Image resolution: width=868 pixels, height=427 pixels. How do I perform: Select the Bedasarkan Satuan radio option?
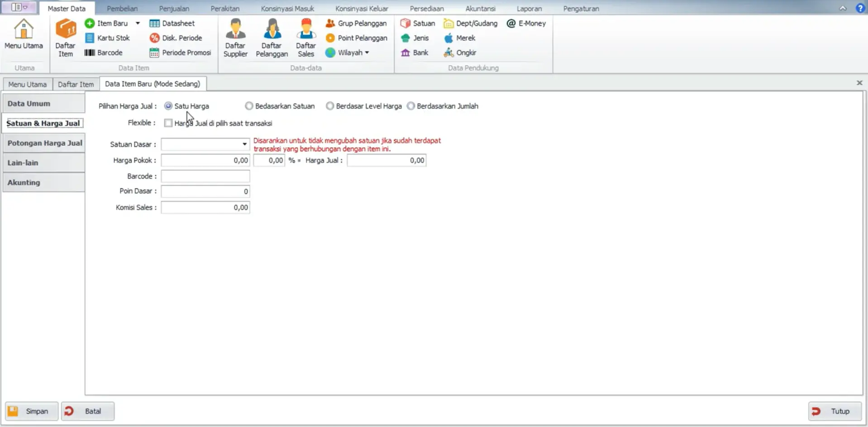249,106
